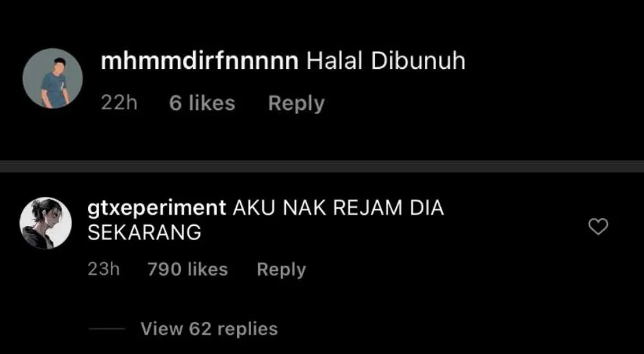Click the gray divider bar between comments
Screen dimensions: 644x354
tap(322, 166)
